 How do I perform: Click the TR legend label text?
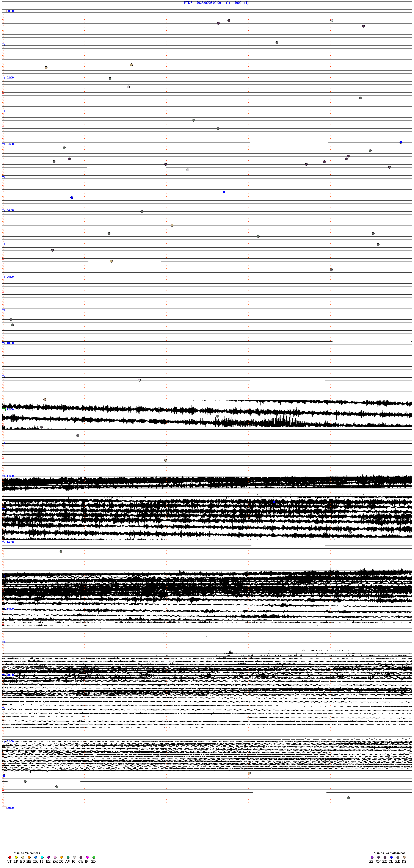click(35, 861)
